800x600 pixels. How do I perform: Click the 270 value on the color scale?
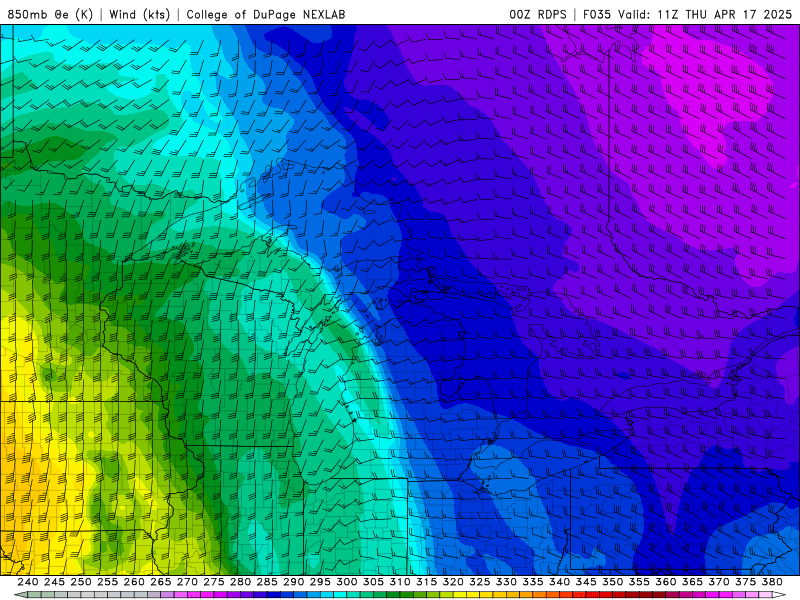pos(187,582)
